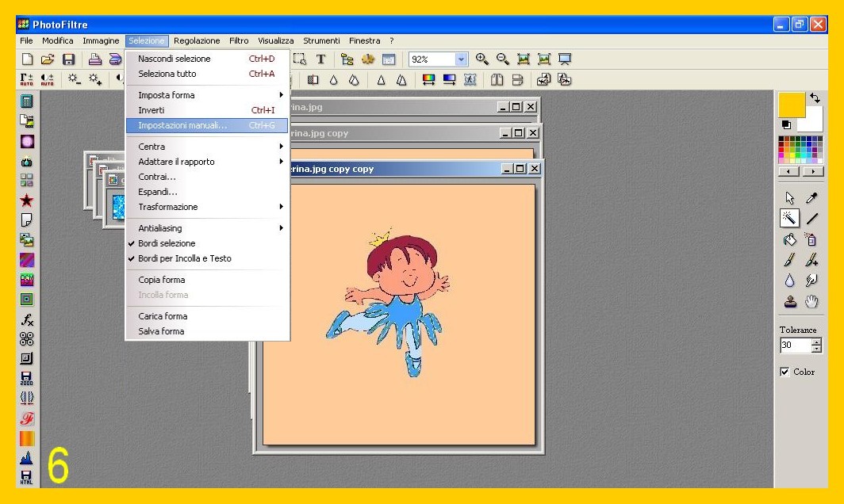Image resolution: width=844 pixels, height=504 pixels.
Task: Choose 'Impostazioni manuali...' from the menu
Action: point(182,125)
